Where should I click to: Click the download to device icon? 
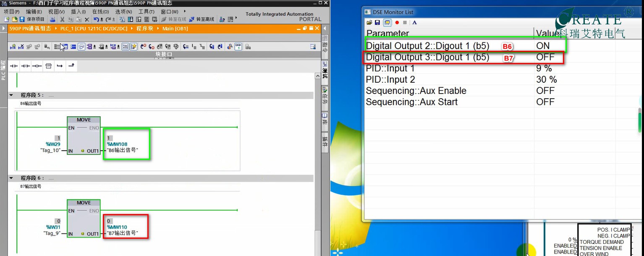(x=131, y=19)
